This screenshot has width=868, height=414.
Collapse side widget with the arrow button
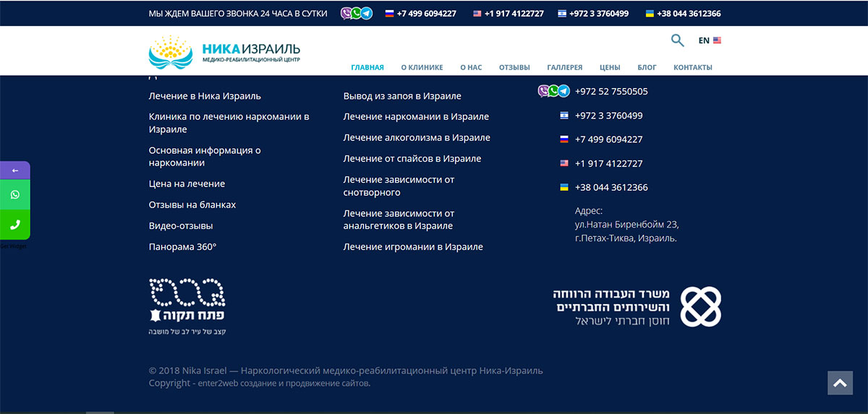[x=15, y=171]
